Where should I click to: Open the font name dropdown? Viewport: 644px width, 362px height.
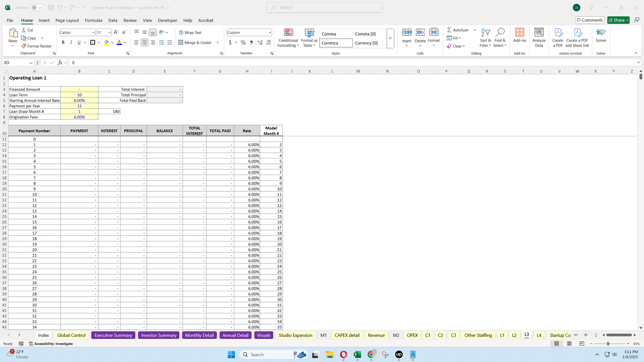pos(93,33)
